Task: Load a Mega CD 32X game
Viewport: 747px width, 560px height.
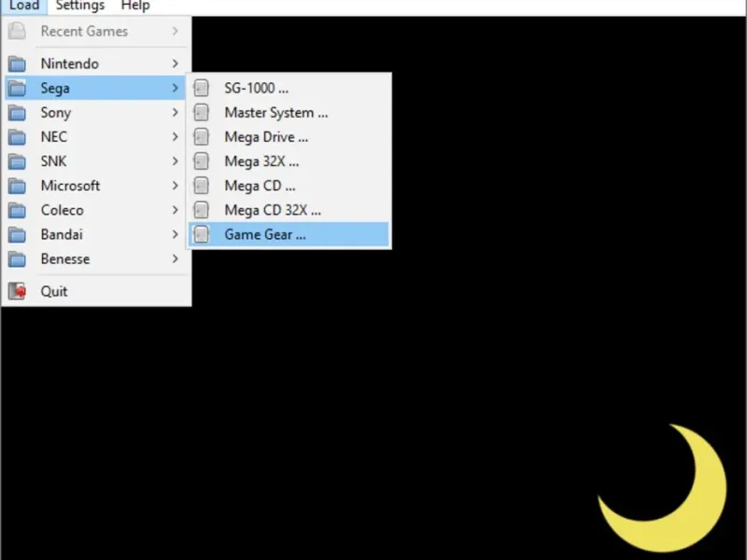Action: tap(289, 210)
